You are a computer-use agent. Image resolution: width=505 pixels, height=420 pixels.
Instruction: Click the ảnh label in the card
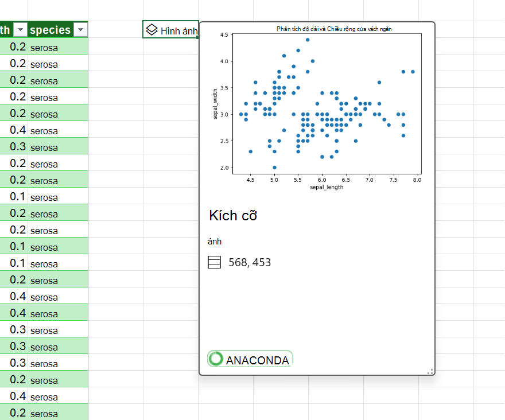click(215, 241)
